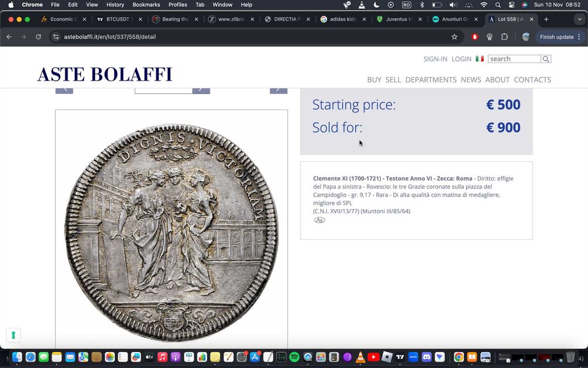Click the search magnifier icon on Aste Bolaffi

(x=546, y=59)
